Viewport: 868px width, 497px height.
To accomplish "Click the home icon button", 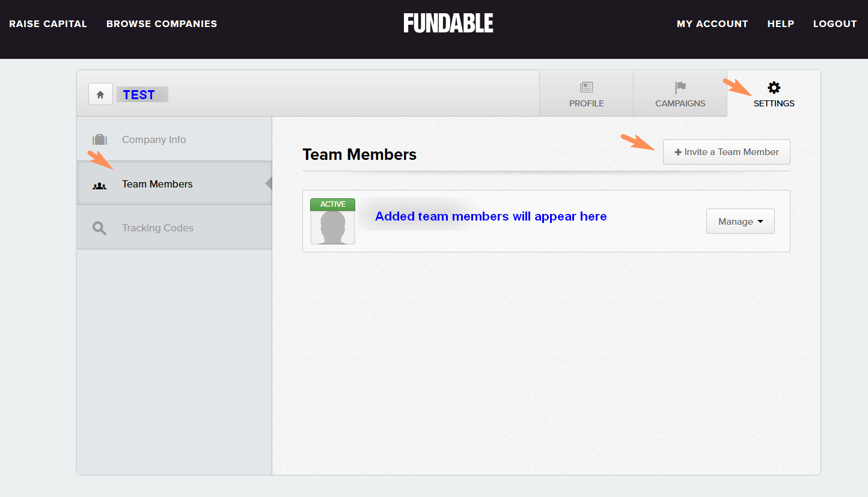I will coord(100,94).
